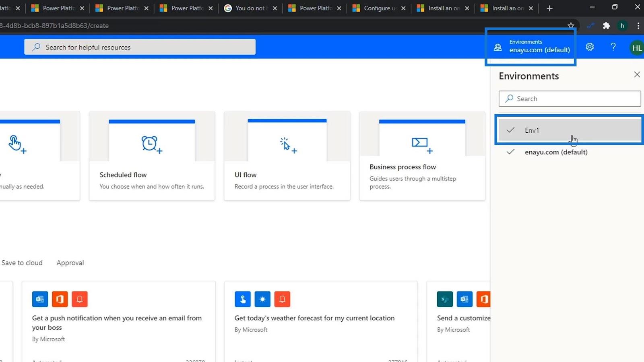Viewport: 644px width, 362px height.
Task: Open a new browser tab
Action: [549, 8]
